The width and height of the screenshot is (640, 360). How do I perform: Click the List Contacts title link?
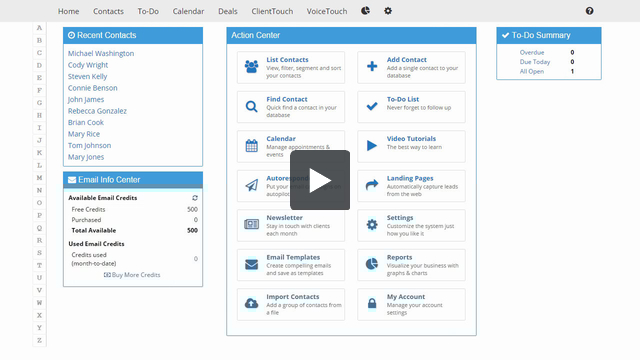[x=287, y=60]
